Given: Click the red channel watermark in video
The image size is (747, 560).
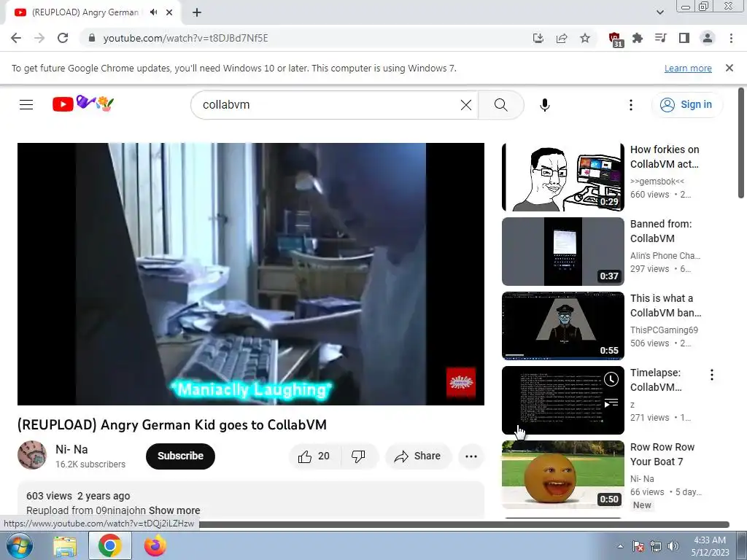Looking at the screenshot, I should tap(461, 382).
